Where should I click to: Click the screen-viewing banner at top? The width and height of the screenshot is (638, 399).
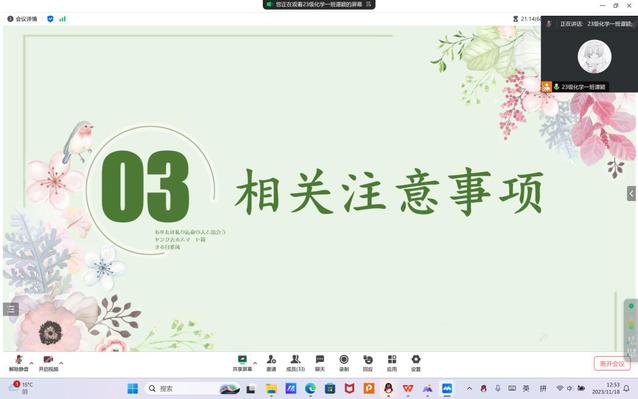coord(319,4)
